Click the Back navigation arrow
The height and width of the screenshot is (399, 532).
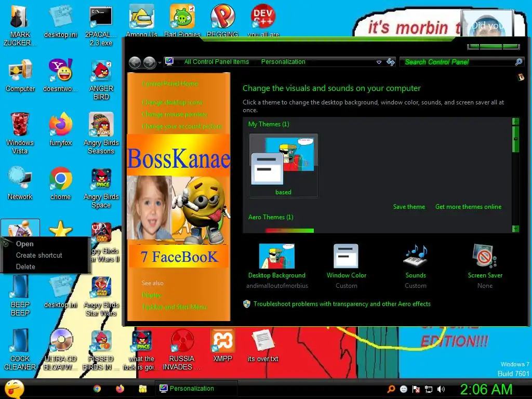(135, 62)
